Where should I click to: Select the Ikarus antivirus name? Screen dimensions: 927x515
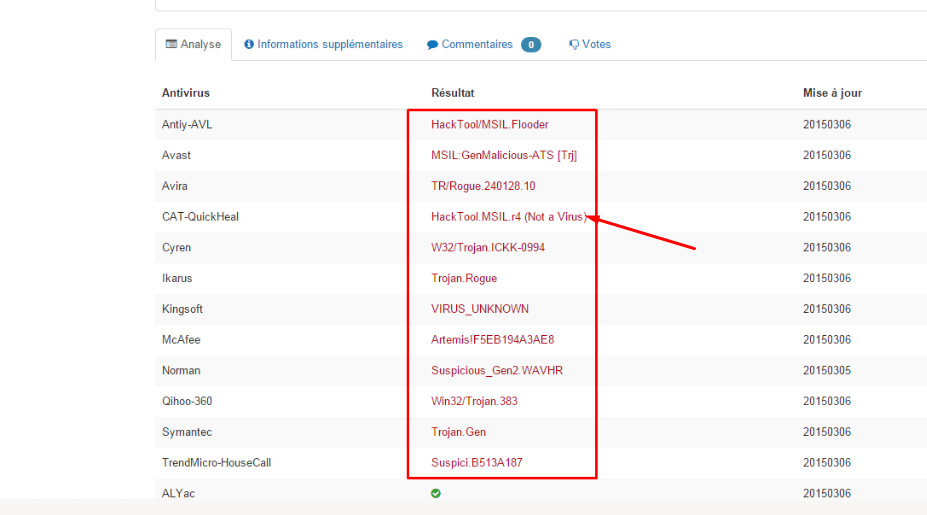177,278
